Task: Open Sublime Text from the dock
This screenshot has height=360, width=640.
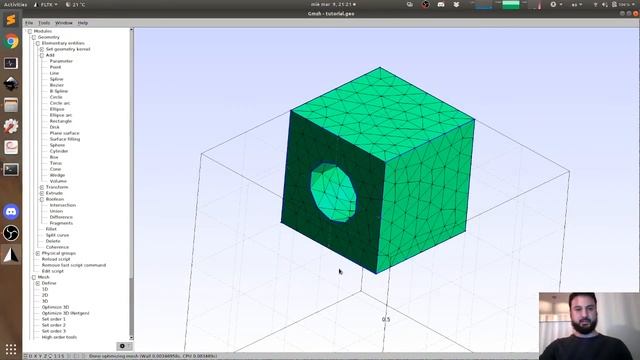Action: [x=11, y=20]
